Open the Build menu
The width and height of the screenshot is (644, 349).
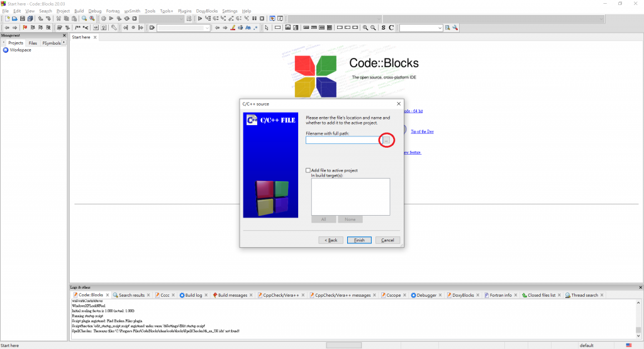[x=79, y=11]
